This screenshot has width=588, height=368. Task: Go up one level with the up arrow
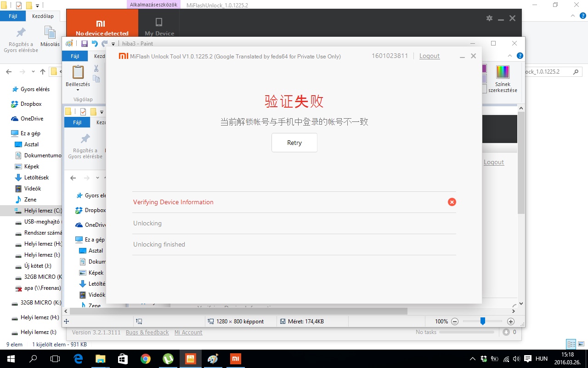pos(43,72)
